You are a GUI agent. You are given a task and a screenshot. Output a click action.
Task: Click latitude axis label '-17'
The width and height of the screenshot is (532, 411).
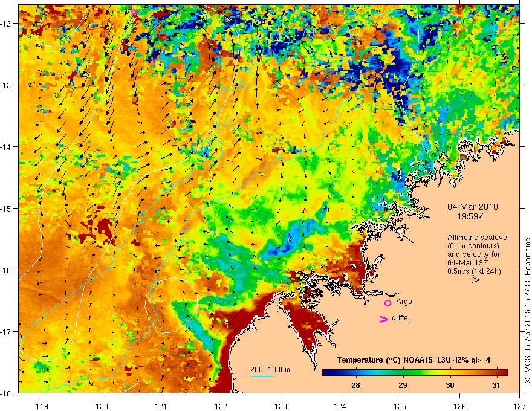click(x=7, y=332)
